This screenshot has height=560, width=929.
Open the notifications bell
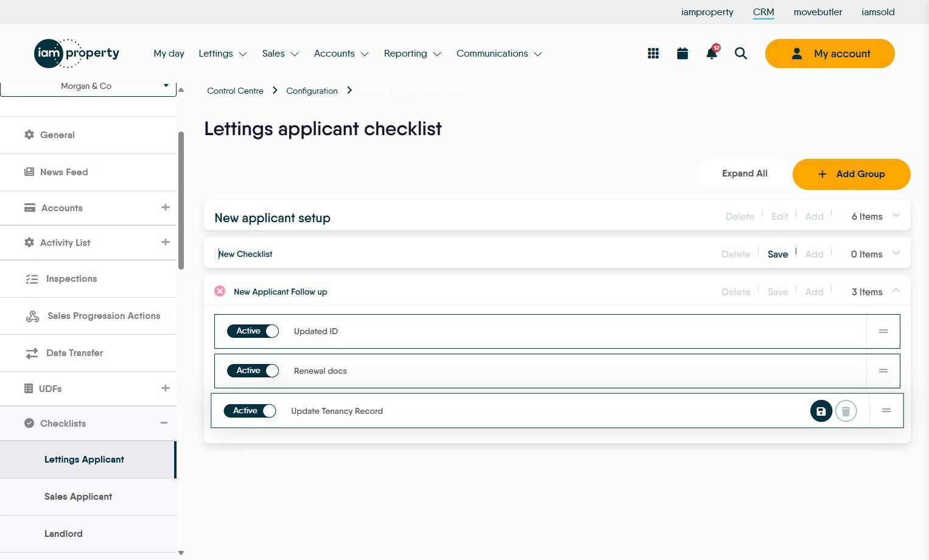point(711,54)
